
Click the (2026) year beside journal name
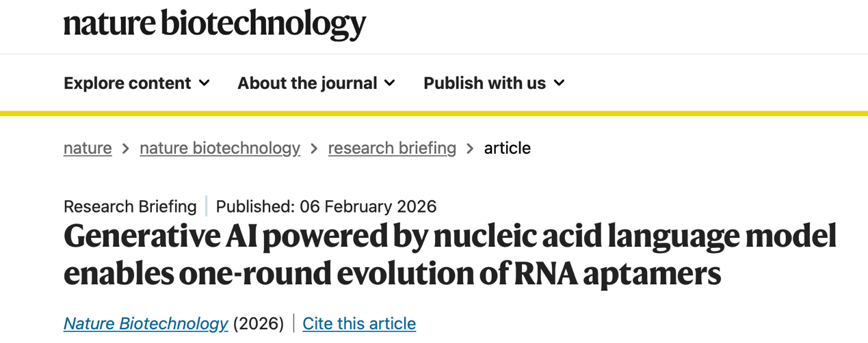point(259,323)
